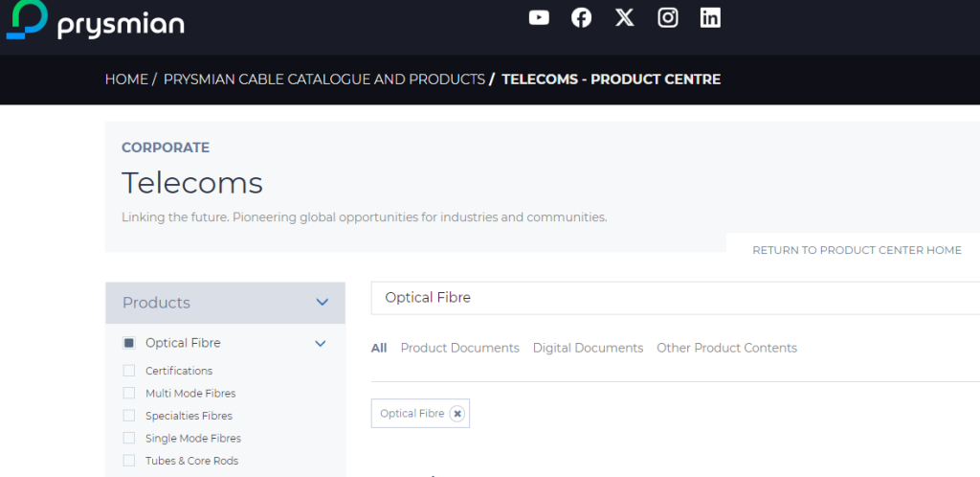
Task: Open the YouTube social icon
Action: 539,17
